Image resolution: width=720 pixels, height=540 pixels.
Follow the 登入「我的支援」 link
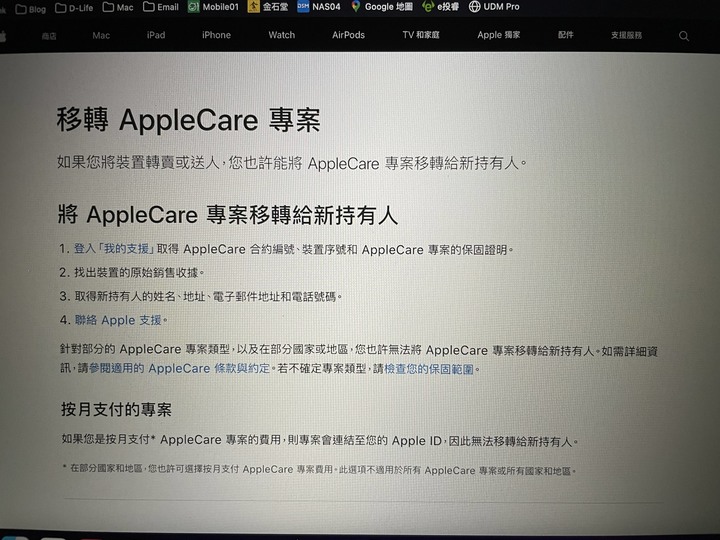[114, 248]
